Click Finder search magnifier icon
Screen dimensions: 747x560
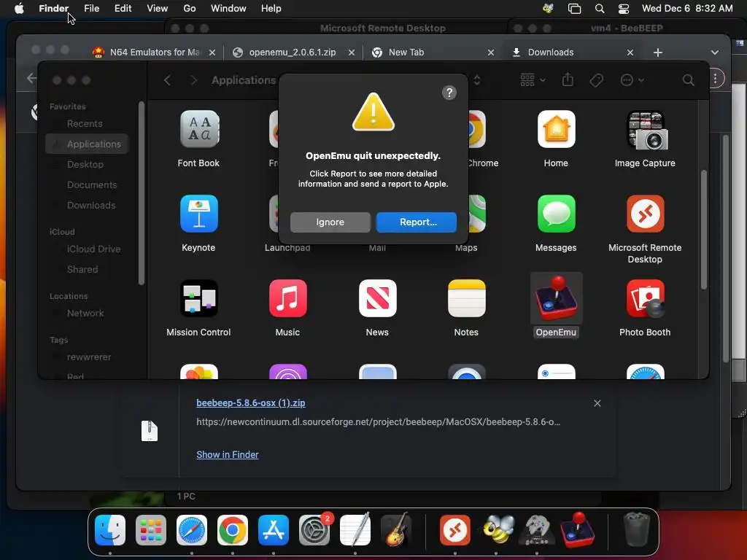click(688, 80)
